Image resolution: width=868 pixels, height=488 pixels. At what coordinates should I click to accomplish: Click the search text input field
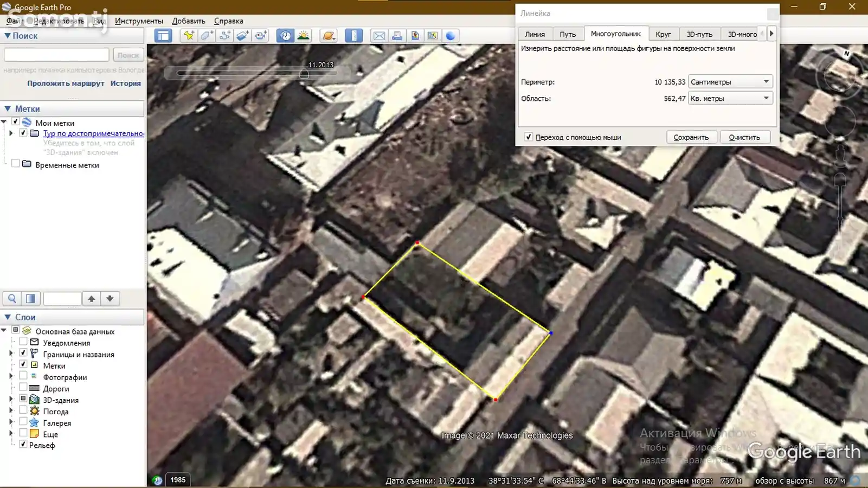[x=56, y=55]
